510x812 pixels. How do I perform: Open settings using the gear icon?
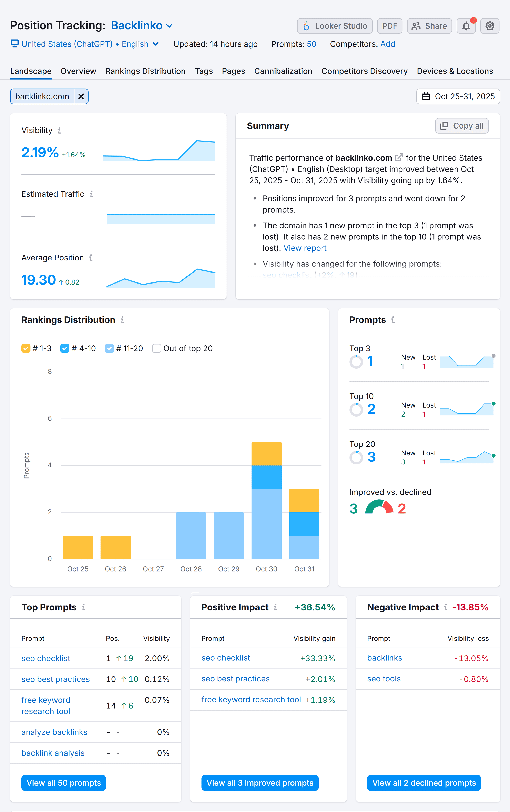point(489,26)
